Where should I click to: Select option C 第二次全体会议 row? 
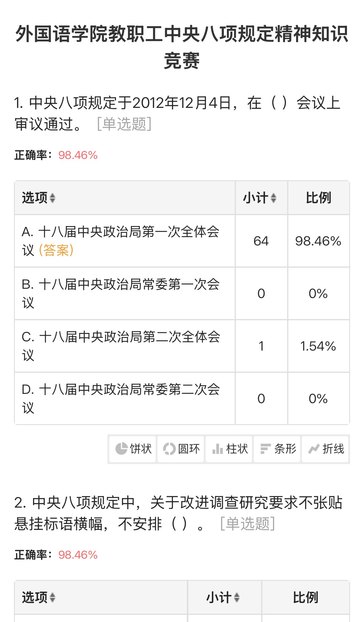120,346
